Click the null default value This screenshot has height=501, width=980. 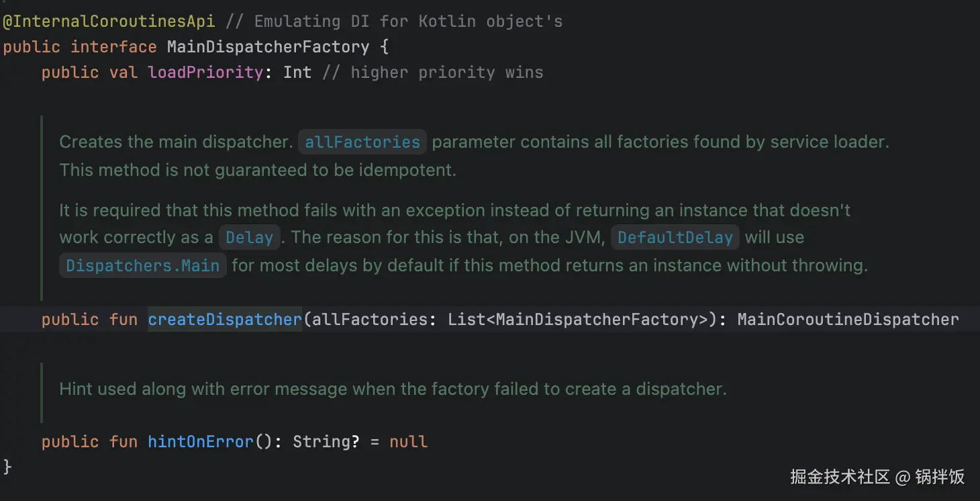[408, 442]
